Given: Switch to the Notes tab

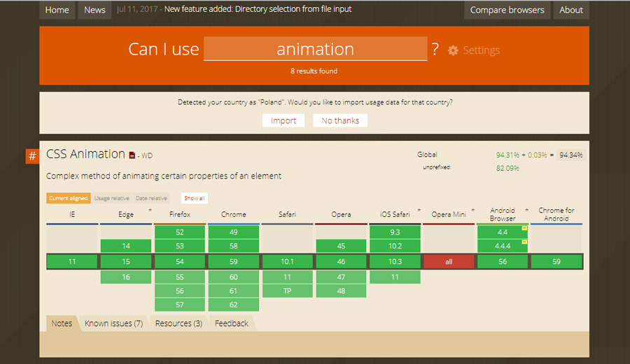Looking at the screenshot, I should tap(62, 323).
